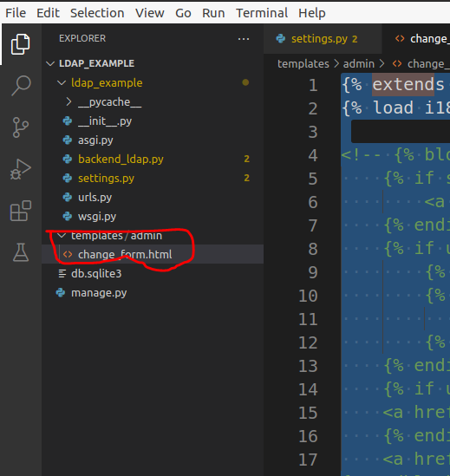
Task: Click line number 10 in the gutter
Action: tap(308, 296)
